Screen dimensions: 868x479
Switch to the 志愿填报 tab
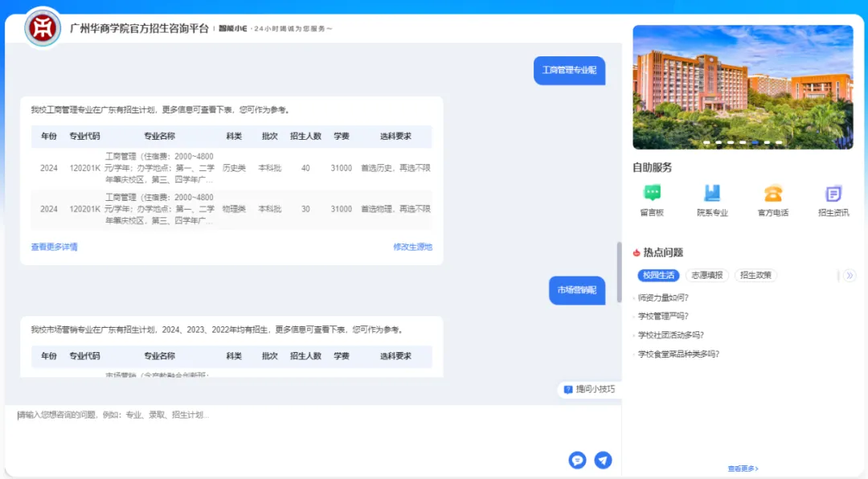point(707,276)
